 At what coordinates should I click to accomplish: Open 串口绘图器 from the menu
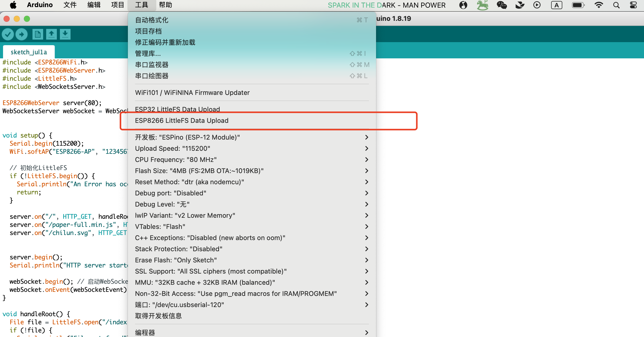[252, 76]
